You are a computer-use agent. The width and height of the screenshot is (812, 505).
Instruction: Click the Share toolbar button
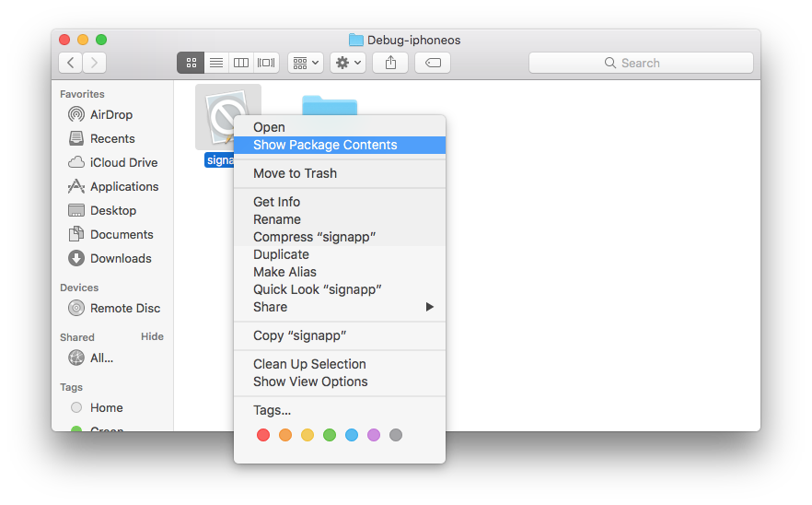(x=390, y=63)
